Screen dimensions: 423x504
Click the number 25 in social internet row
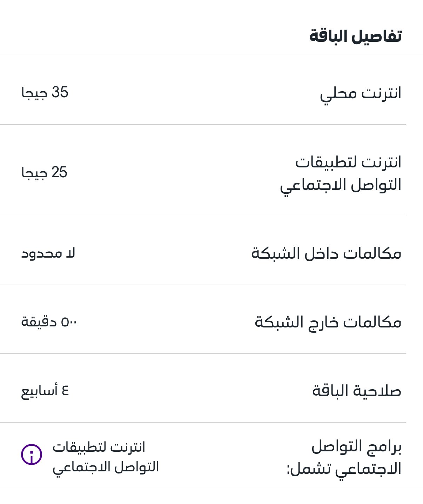click(59, 172)
